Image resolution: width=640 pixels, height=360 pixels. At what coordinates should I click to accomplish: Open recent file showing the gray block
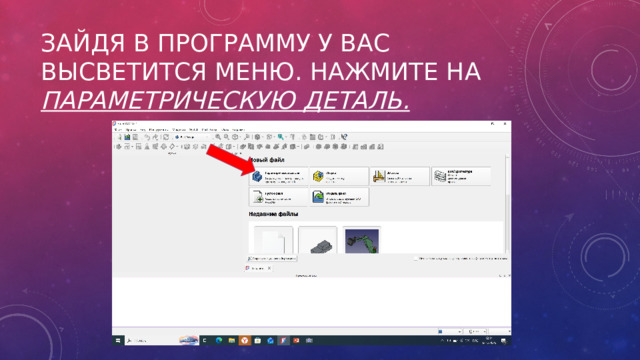point(318,241)
